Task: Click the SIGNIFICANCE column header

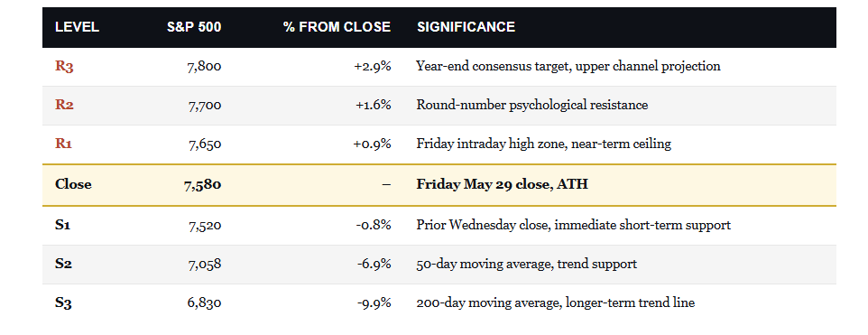Action: [466, 27]
